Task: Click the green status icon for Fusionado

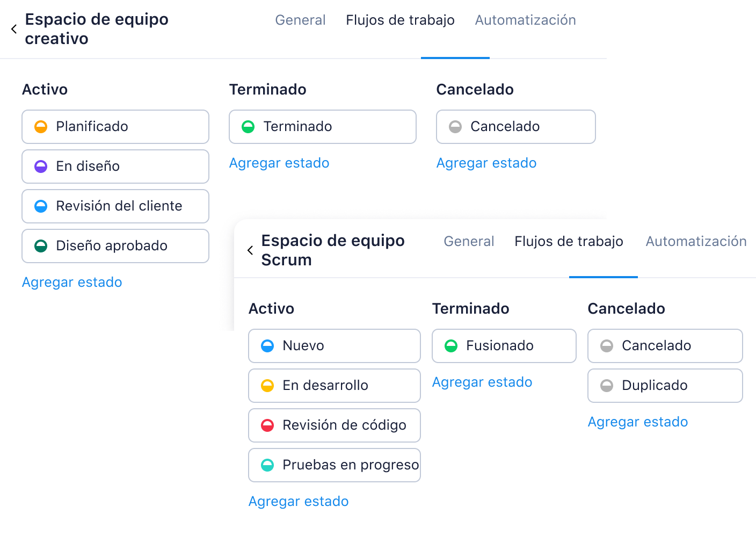Action: 450,346
